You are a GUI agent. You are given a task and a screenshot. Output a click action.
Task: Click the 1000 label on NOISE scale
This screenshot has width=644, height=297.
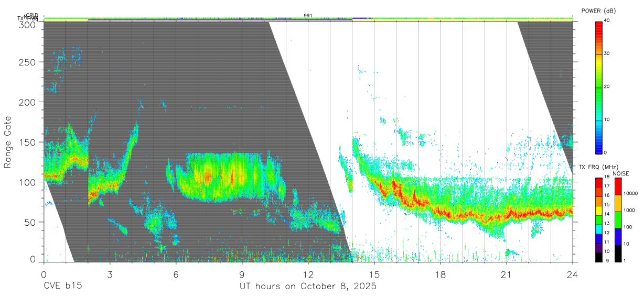[x=629, y=210]
